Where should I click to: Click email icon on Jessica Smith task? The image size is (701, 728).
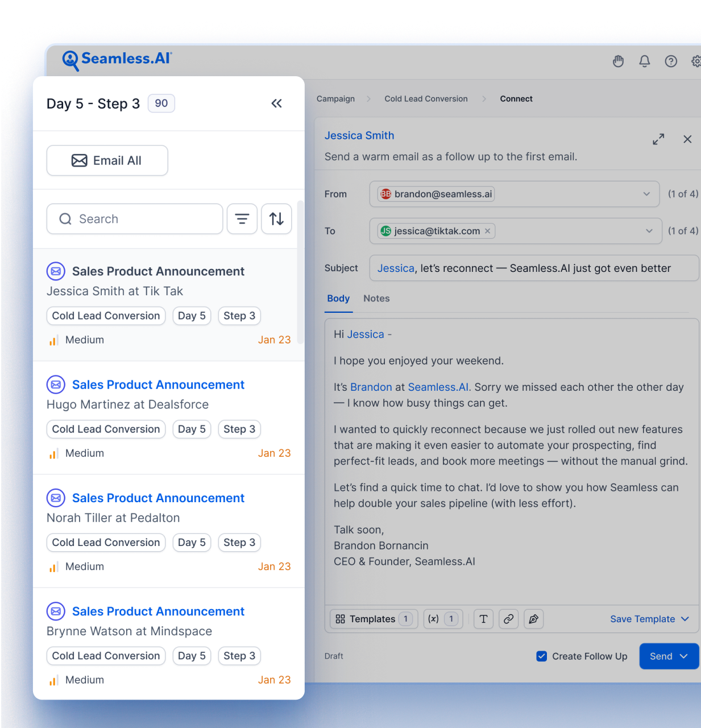56,271
